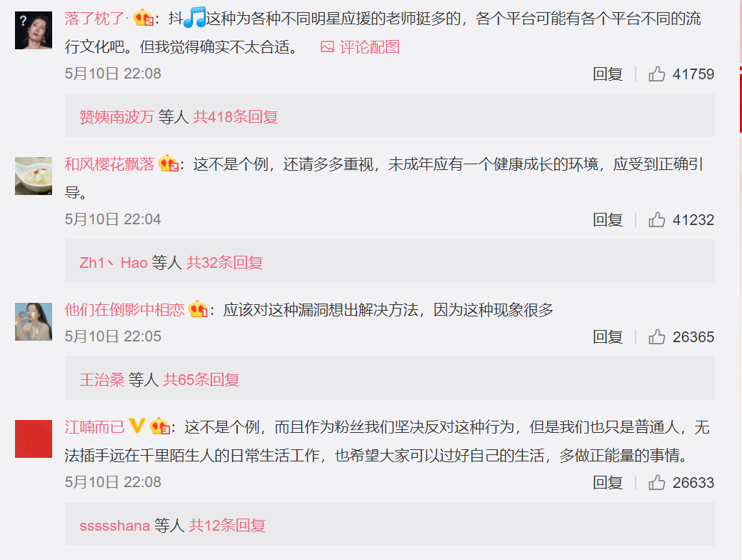The width and height of the screenshot is (742, 560).
Task: Reply to 他们在倒影中相恋's comment
Action: coord(608,336)
